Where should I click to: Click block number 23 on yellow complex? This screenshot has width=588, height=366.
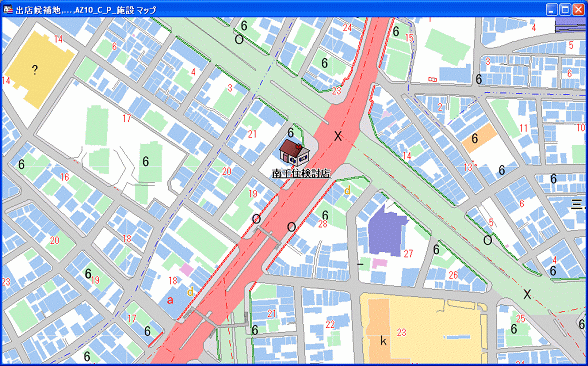coord(402,332)
